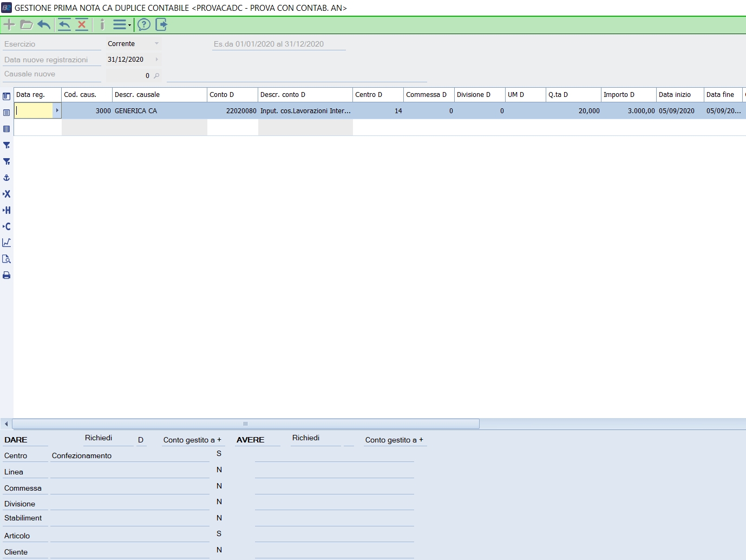Open date picker arrow next to 31/12/2020
This screenshot has width=746, height=560.
pos(157,60)
